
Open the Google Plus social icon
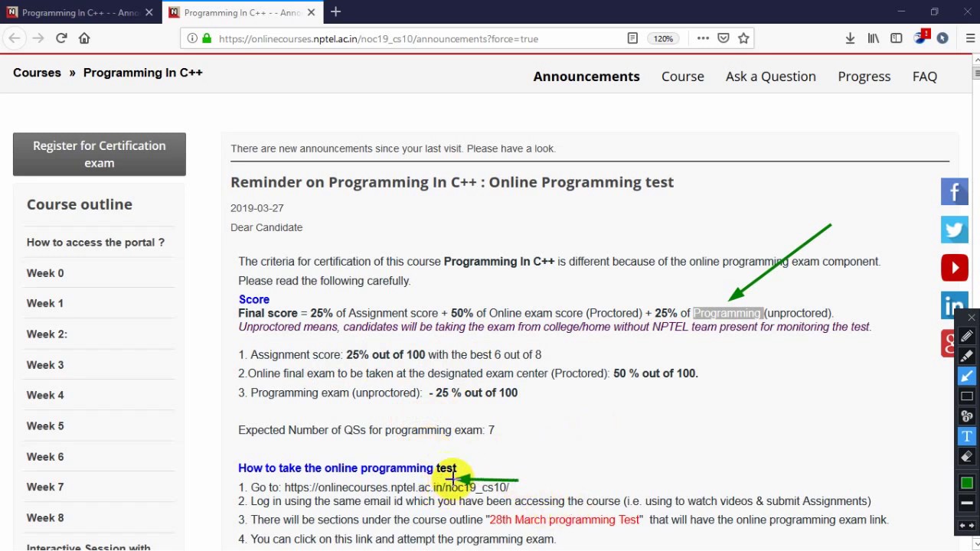coord(949,344)
